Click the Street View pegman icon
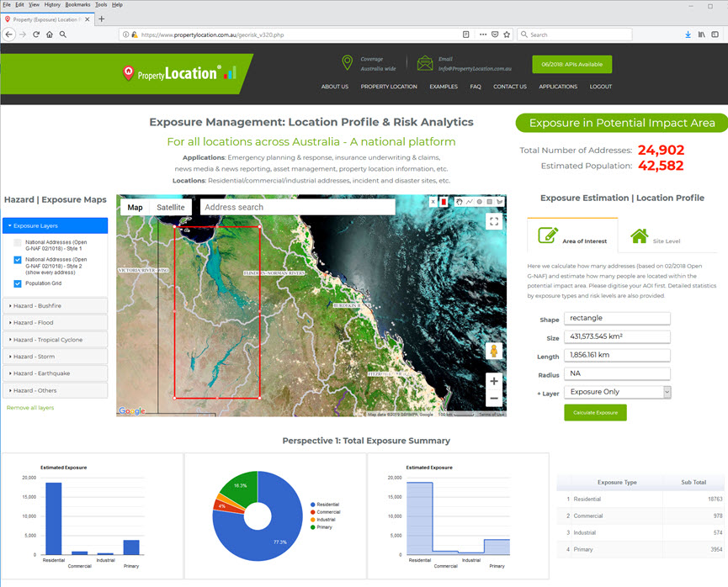The width and height of the screenshot is (728, 587). (x=494, y=351)
